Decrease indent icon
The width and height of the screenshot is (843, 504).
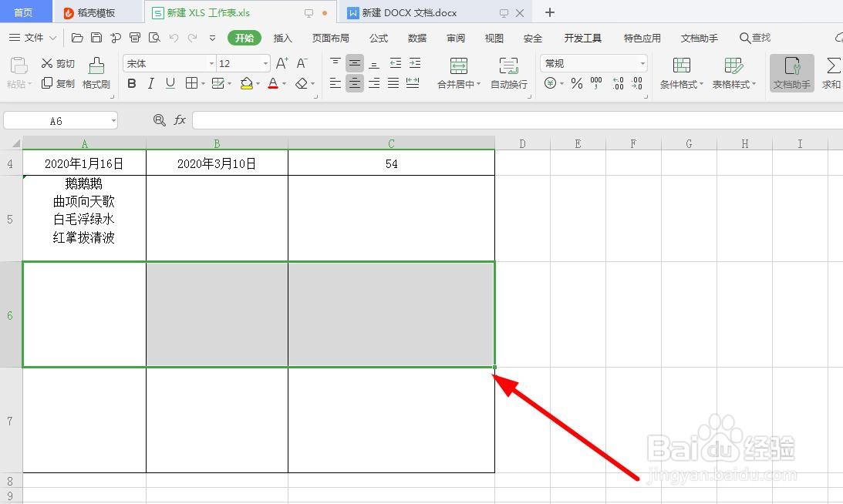[396, 63]
